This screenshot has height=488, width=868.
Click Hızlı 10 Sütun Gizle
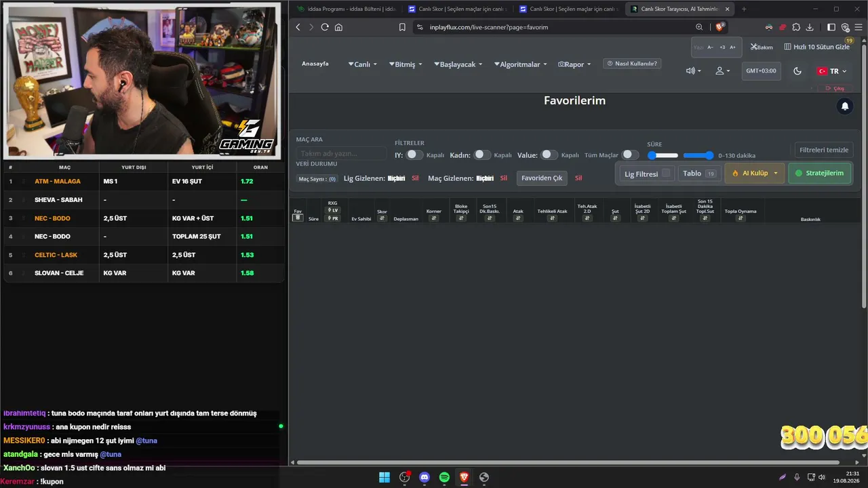[x=817, y=47]
